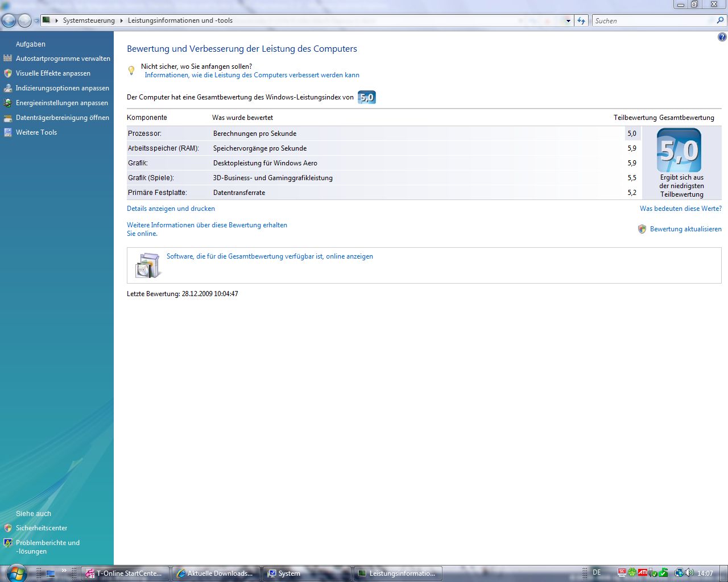Click the green flower ICQ tray icon
The image size is (728, 582).
(x=632, y=573)
